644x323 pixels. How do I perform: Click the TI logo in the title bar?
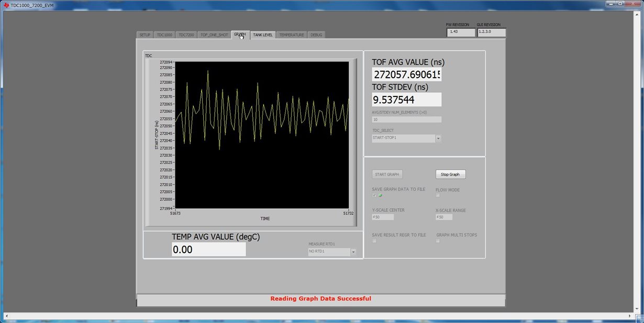(6, 5)
